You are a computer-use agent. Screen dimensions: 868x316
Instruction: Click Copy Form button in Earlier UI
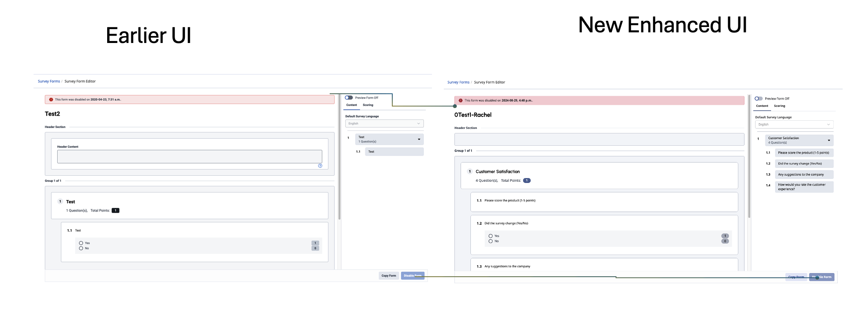pos(389,276)
